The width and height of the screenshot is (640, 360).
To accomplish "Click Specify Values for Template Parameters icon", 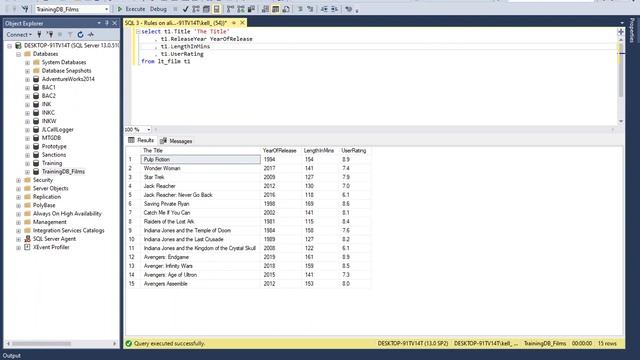I will tap(349, 9).
